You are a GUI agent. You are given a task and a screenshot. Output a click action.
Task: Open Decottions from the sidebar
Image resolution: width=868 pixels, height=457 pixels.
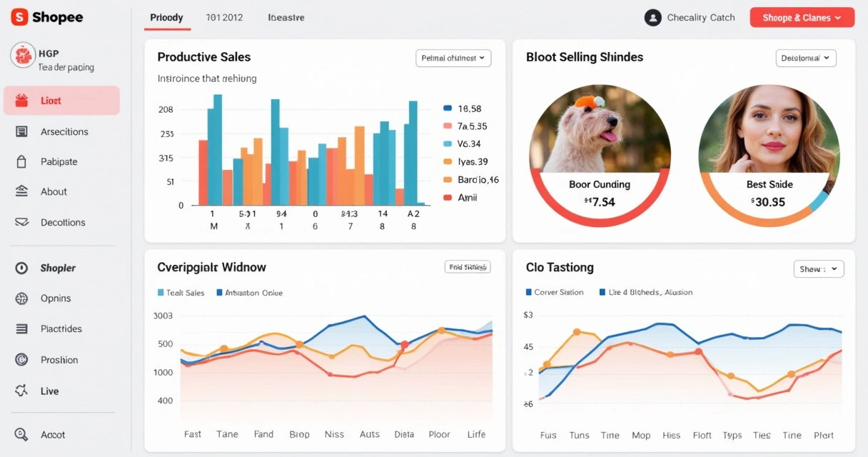pos(61,222)
